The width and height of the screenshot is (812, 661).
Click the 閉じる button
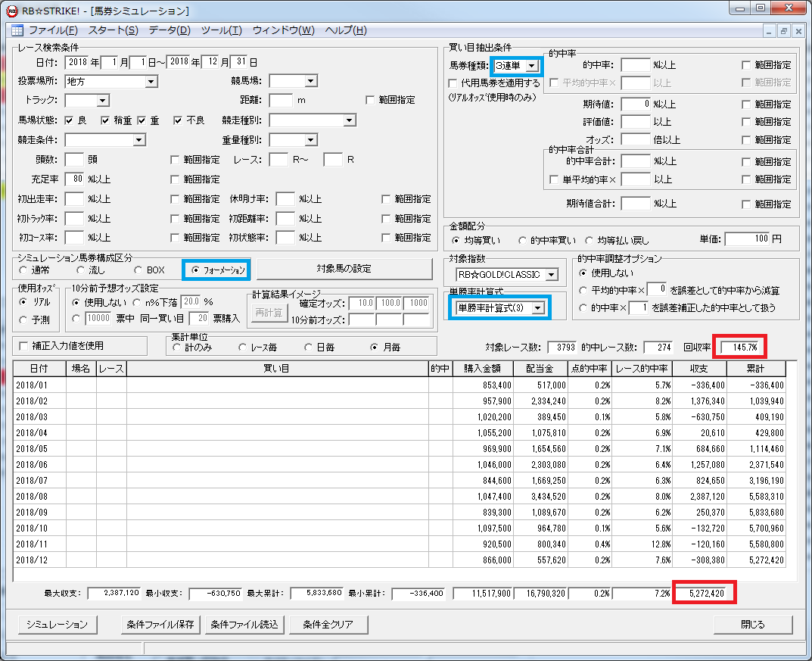click(753, 625)
